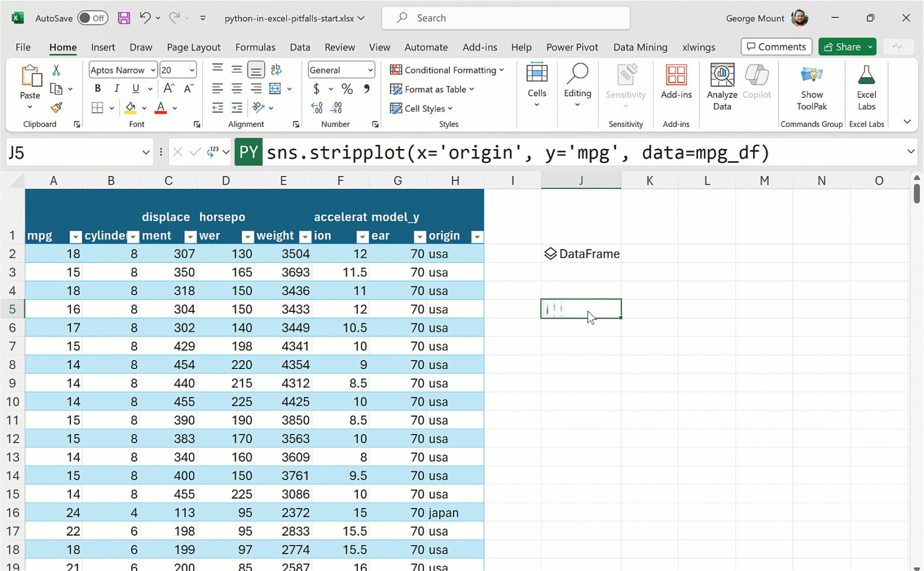Click the Undo arrow icon
This screenshot has height=571, width=924.
(145, 18)
